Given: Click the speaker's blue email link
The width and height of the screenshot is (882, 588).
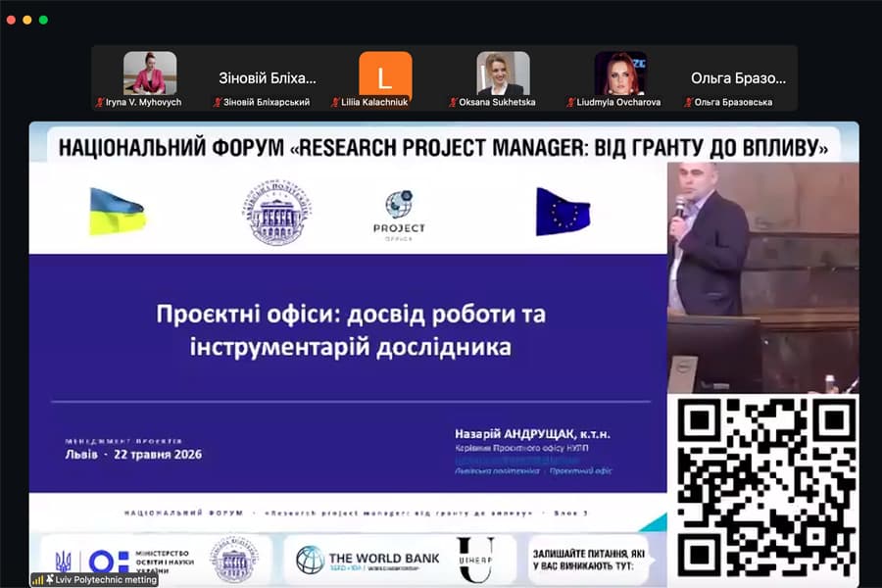Looking at the screenshot, I should [515, 460].
